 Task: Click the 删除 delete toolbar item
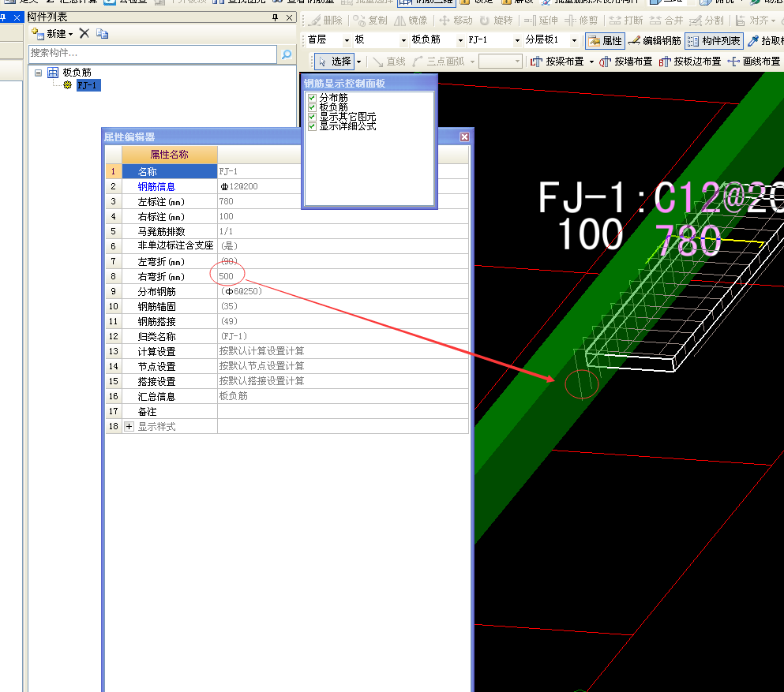click(x=325, y=21)
